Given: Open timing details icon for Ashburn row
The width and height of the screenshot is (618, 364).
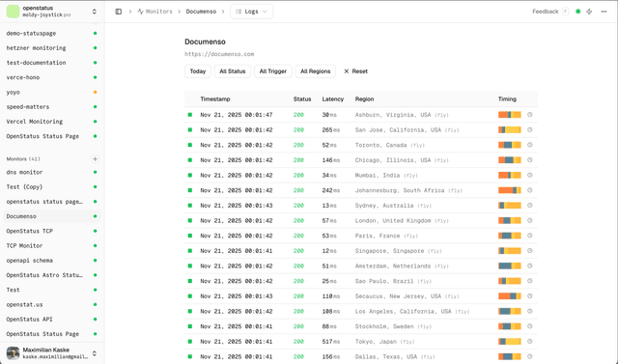Looking at the screenshot, I should (x=530, y=115).
